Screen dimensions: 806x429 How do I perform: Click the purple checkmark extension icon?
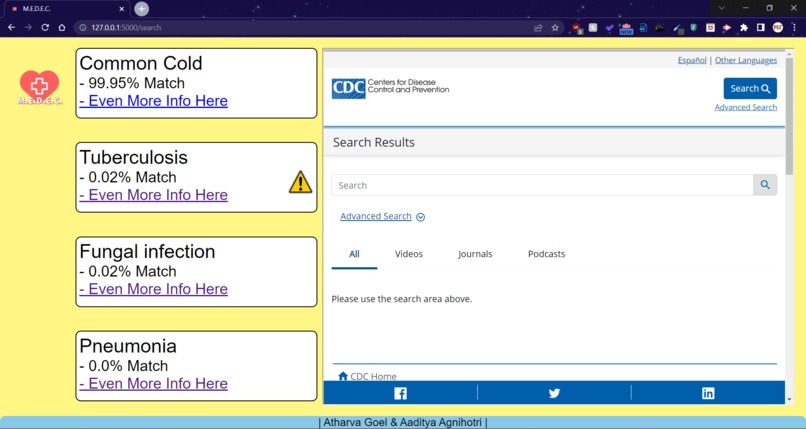(610, 28)
